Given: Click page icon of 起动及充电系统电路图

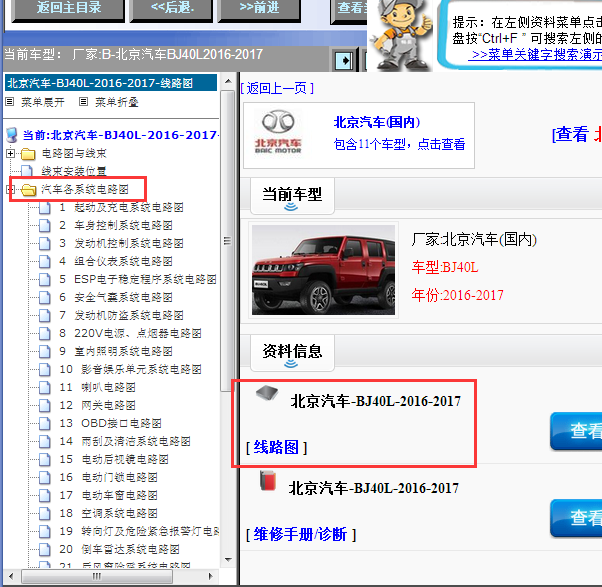Looking at the screenshot, I should click(45, 208).
